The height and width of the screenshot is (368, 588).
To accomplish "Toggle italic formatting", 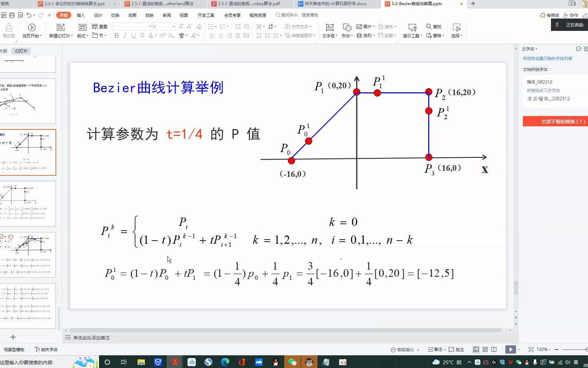I will click(125, 35).
